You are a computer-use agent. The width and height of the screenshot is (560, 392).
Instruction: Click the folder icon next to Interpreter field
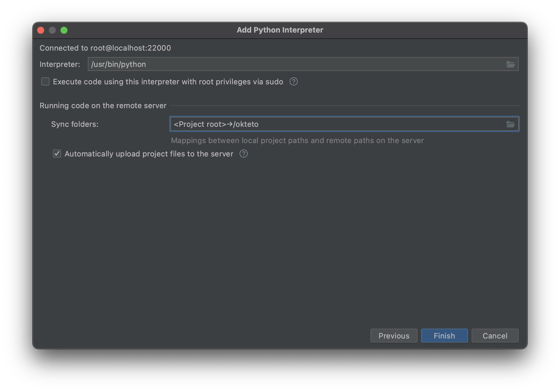[511, 64]
